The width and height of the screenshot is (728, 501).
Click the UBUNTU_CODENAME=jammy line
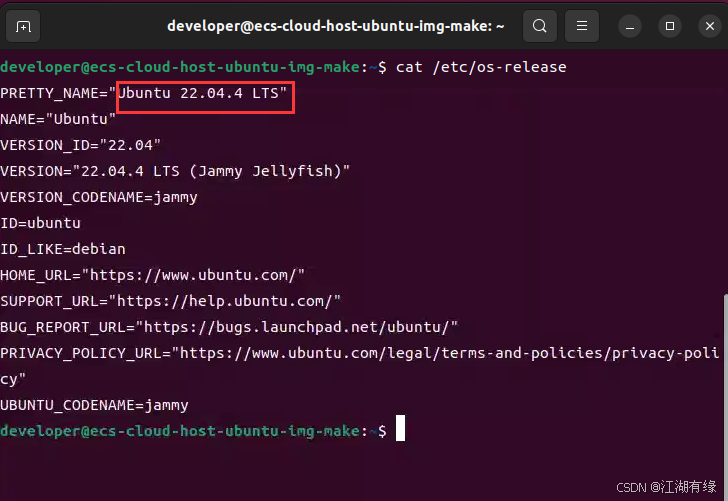coord(94,405)
